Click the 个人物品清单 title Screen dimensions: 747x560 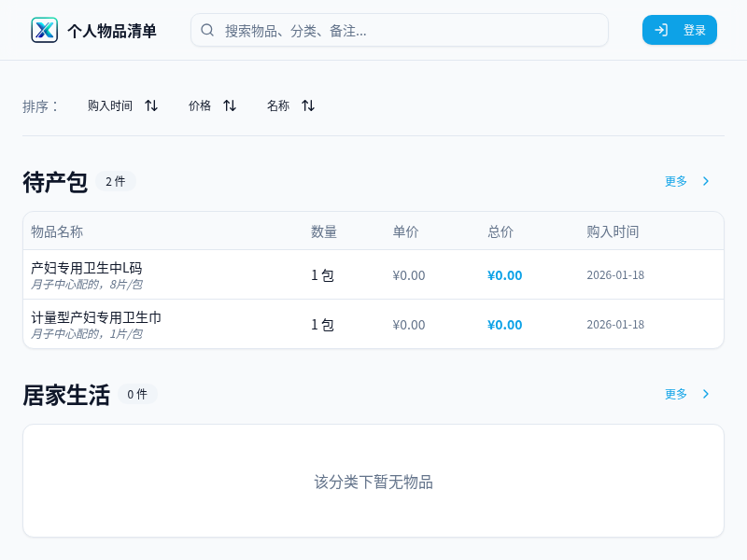112,31
